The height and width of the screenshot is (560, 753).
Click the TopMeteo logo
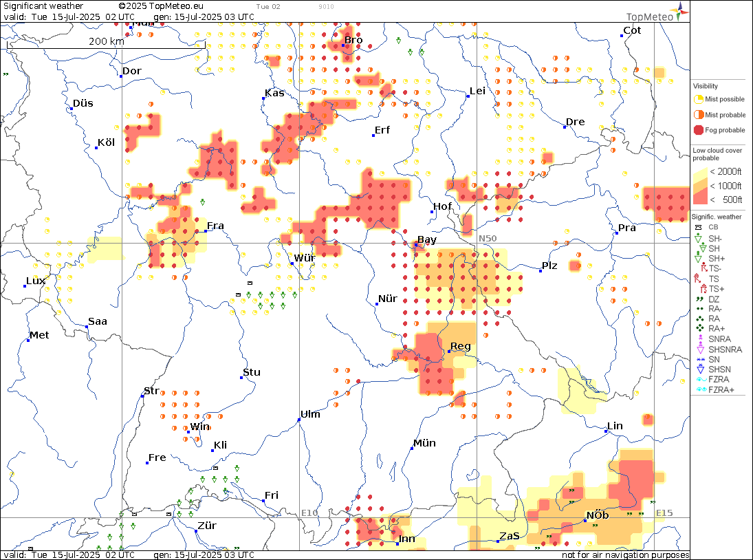pyautogui.click(x=657, y=12)
